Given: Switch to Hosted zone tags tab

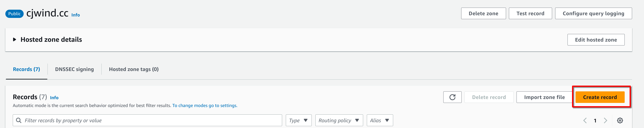Looking at the screenshot, I should [133, 69].
